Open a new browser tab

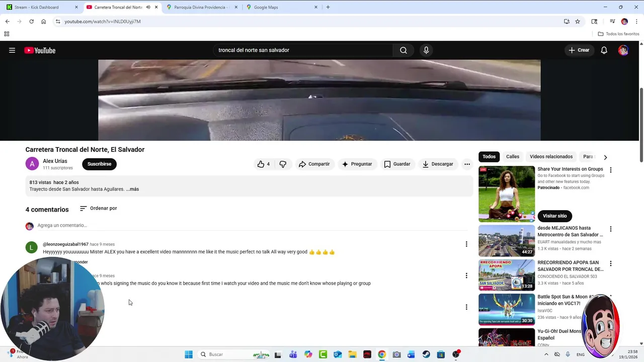(x=328, y=7)
